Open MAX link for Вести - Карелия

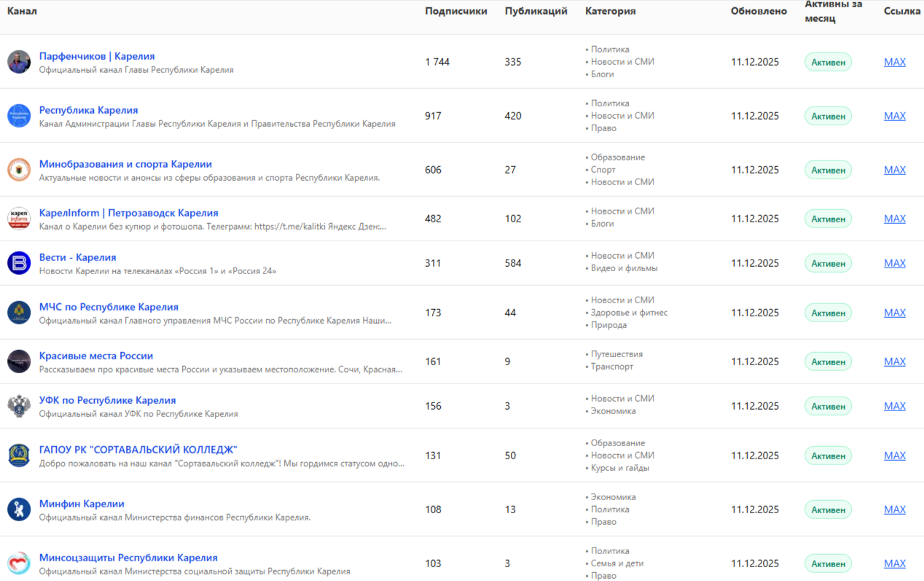coord(894,263)
